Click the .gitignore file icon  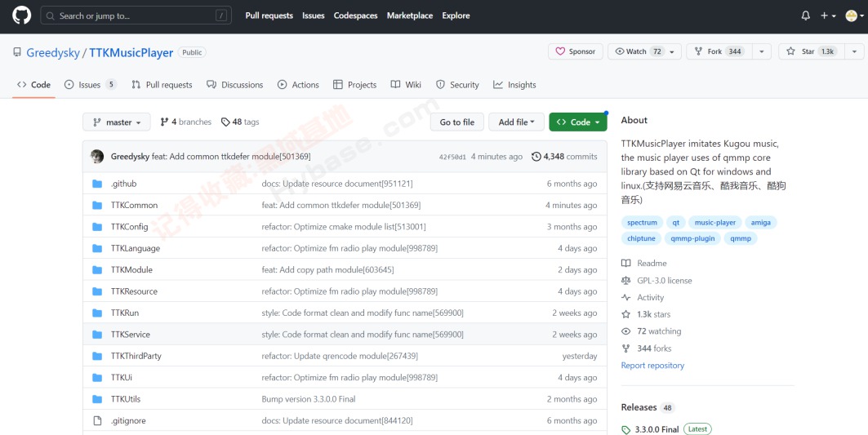tap(97, 421)
